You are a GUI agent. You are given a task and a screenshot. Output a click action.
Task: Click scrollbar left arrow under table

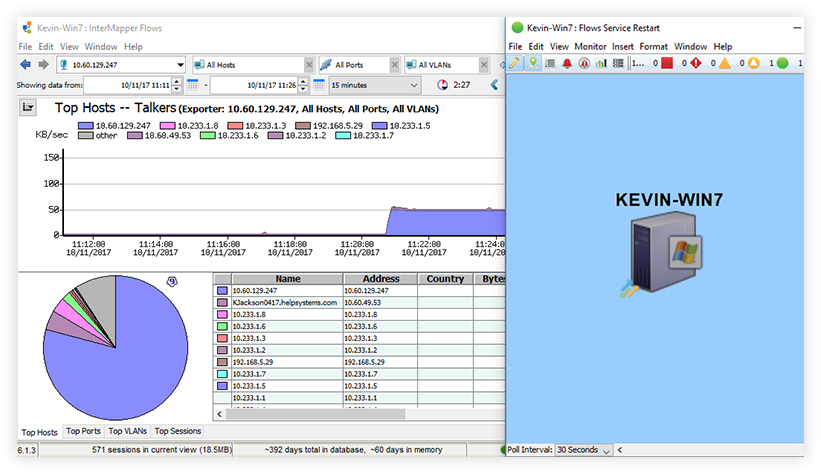click(219, 414)
